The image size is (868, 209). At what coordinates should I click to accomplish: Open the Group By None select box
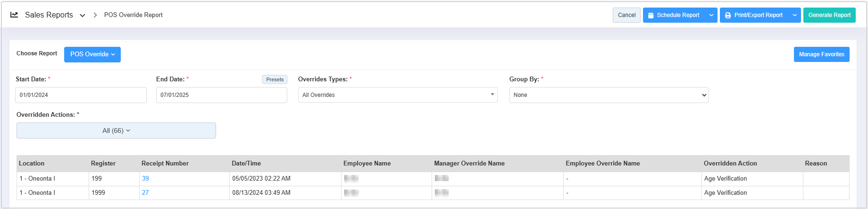[x=609, y=95]
